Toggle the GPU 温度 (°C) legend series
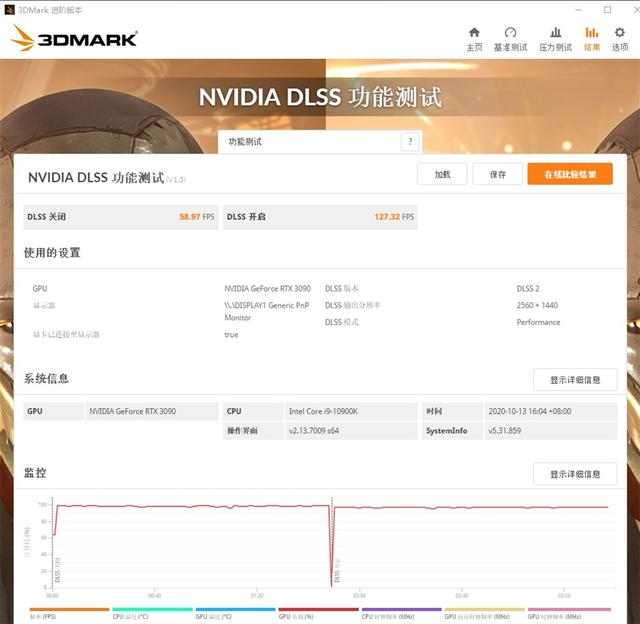Image resolution: width=640 pixels, height=624 pixels. coord(236,613)
